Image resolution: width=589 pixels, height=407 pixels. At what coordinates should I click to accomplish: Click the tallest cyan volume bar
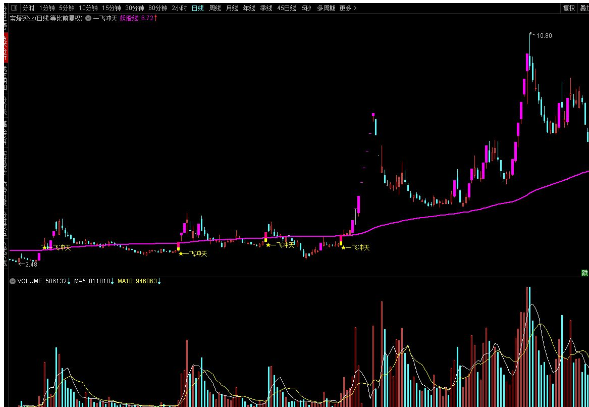pos(529,347)
